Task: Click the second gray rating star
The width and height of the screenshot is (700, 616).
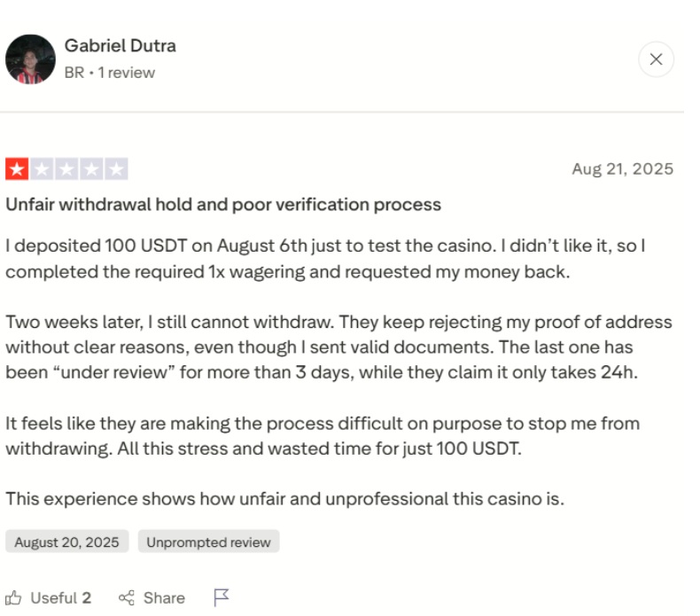Action: point(42,168)
